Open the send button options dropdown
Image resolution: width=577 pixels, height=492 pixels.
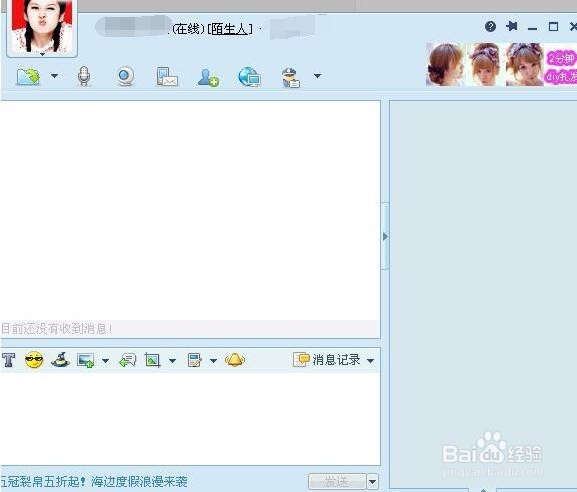373,482
